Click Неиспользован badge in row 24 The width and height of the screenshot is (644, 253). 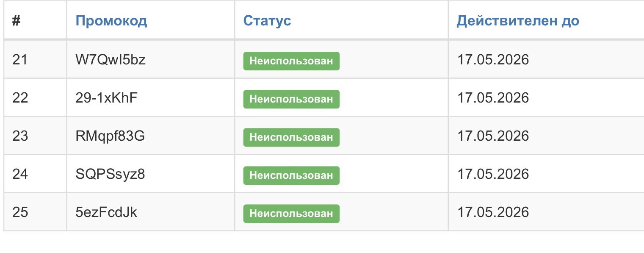point(291,175)
